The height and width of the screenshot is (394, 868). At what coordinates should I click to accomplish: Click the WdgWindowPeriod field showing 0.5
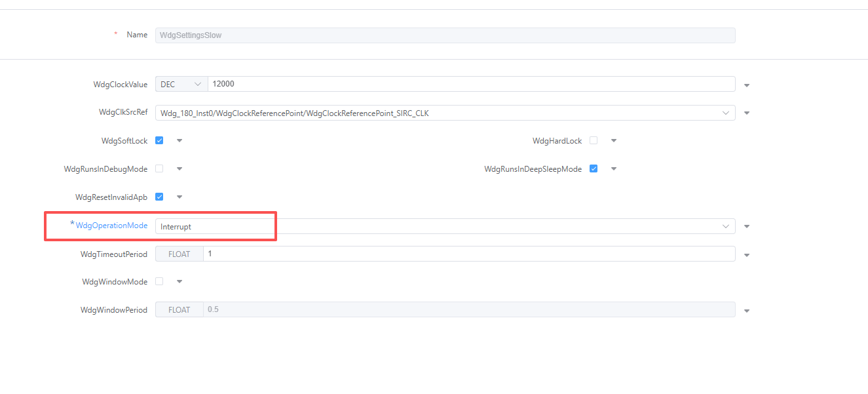469,309
